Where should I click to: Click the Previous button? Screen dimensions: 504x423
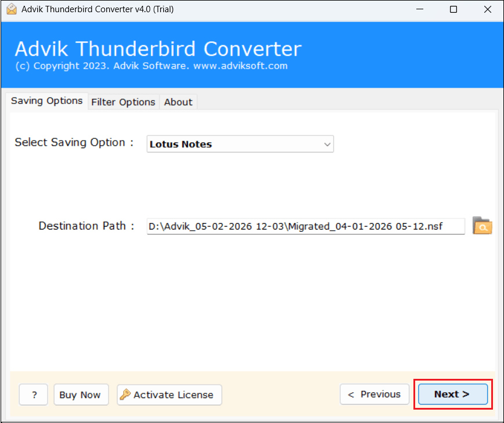375,394
